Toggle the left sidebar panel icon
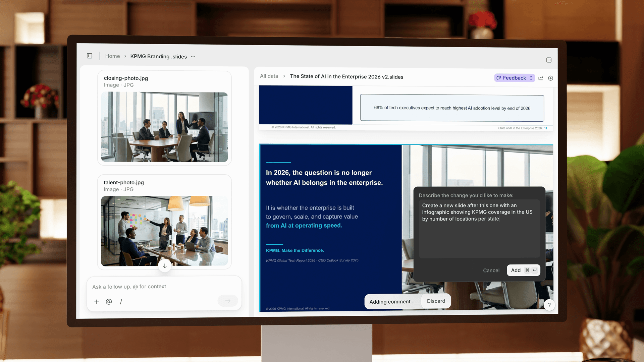Image resolution: width=644 pixels, height=362 pixels. [x=90, y=56]
